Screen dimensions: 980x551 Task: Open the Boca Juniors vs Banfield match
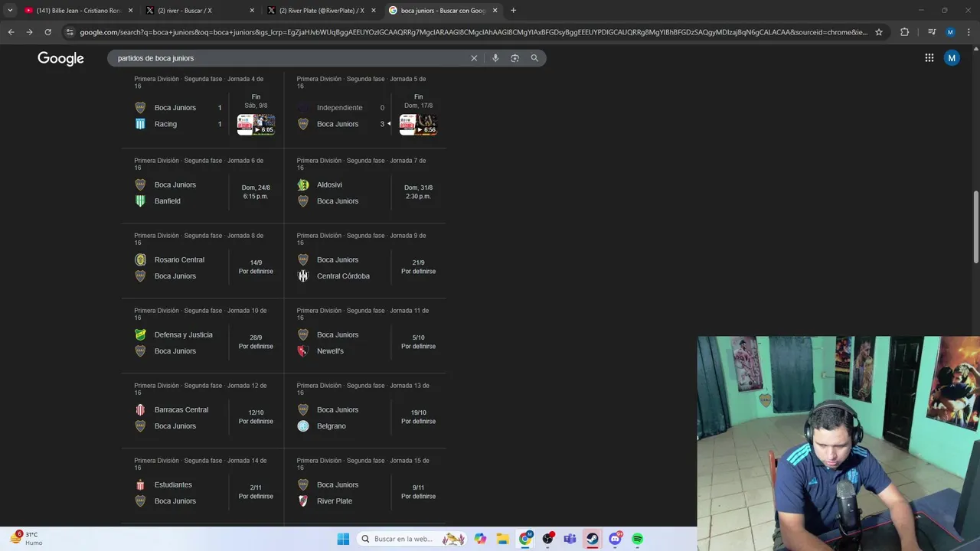coord(202,186)
